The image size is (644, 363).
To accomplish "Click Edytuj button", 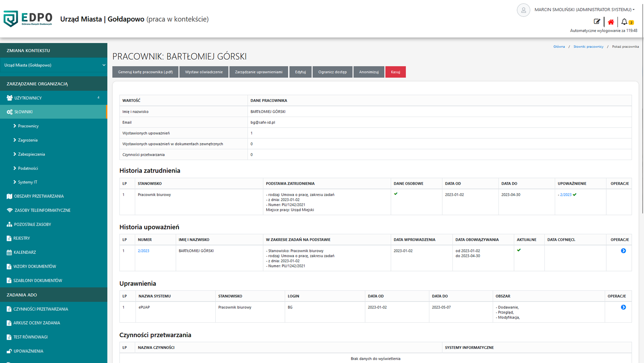I will click(301, 72).
